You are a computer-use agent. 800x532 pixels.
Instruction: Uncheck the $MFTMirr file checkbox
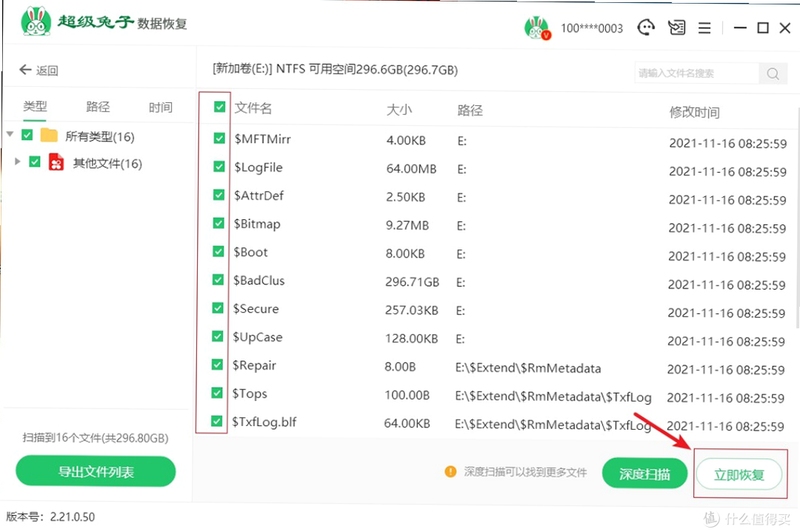[x=219, y=138]
